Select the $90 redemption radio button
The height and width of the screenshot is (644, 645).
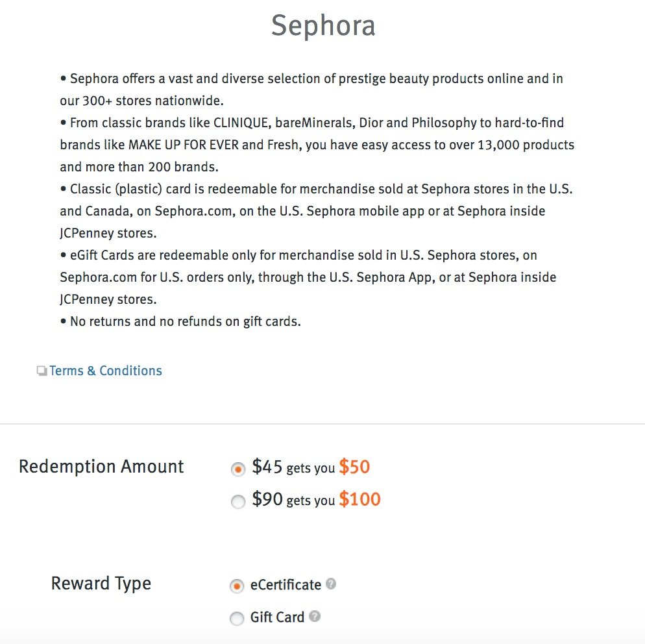click(238, 501)
